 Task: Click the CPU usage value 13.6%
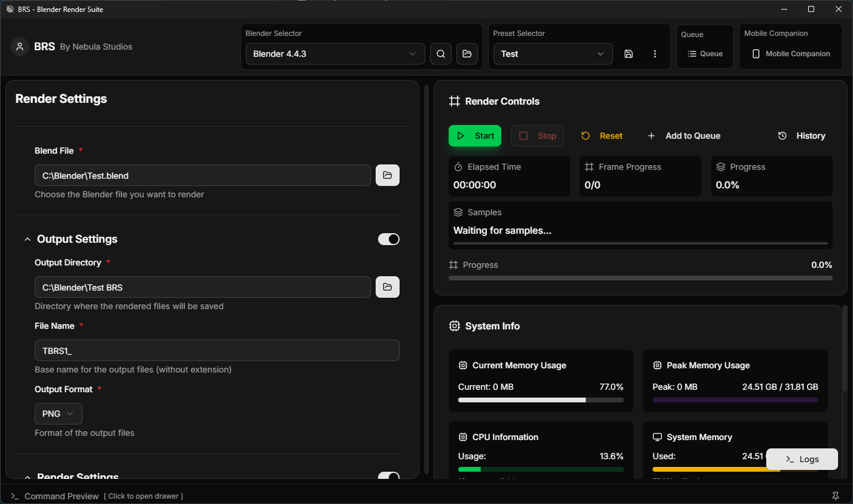[x=611, y=456]
